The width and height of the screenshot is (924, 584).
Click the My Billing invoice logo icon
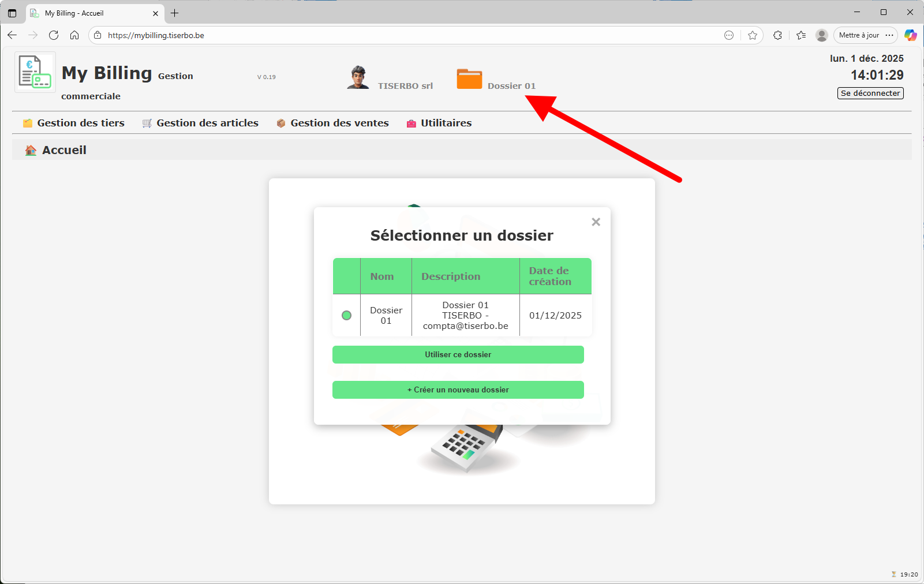35,72
